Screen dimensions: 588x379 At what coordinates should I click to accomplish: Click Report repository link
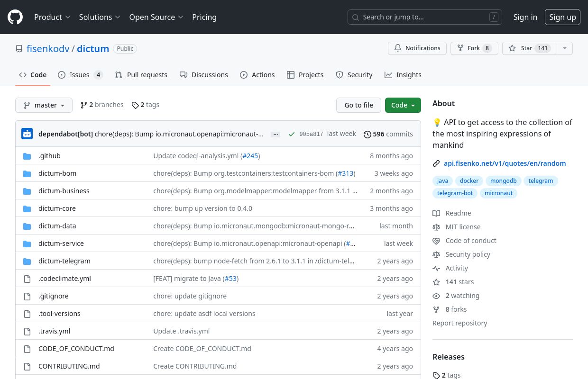pyautogui.click(x=460, y=323)
